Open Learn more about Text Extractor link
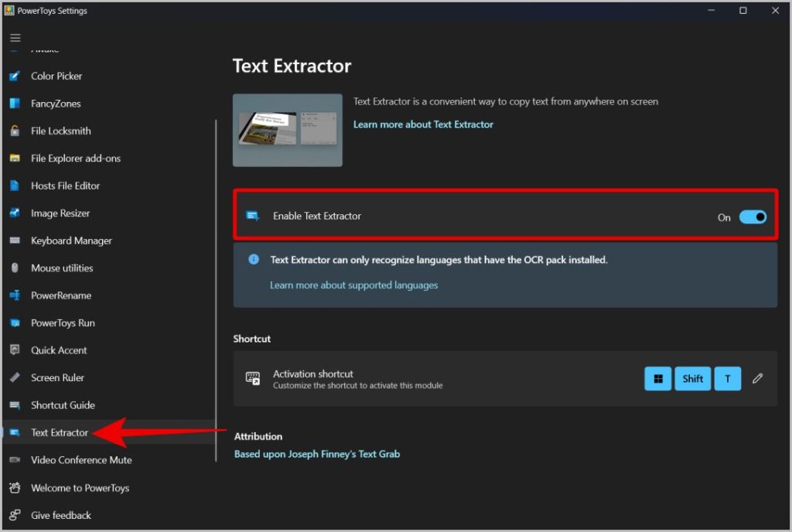792x532 pixels. pos(423,124)
